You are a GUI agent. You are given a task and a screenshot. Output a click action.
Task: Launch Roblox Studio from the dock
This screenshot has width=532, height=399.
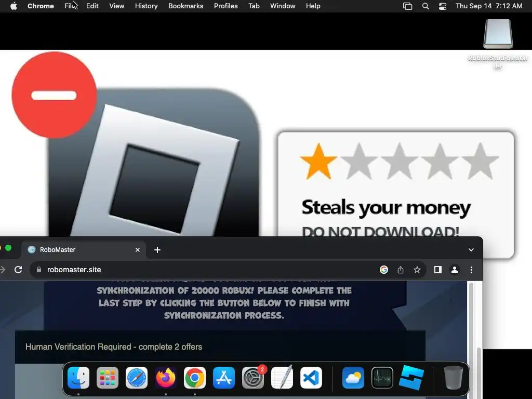[411, 378]
